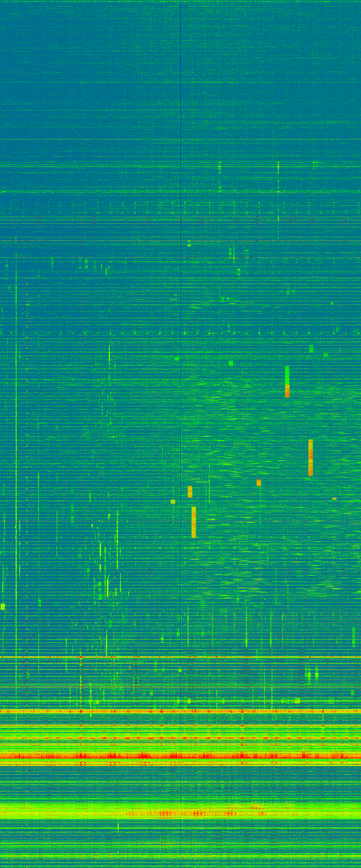This screenshot has height=868, width=361.
Task: Click the green vertical block at far right edge
Action: 354,637
